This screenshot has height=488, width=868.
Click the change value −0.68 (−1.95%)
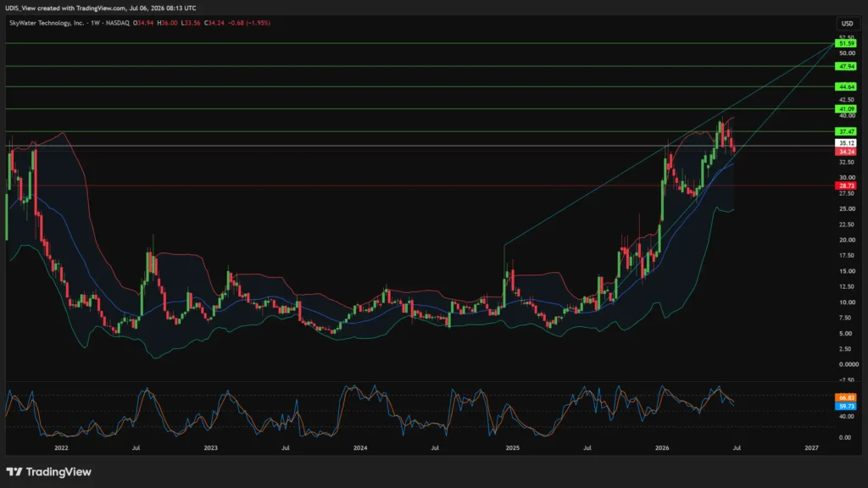coord(249,23)
